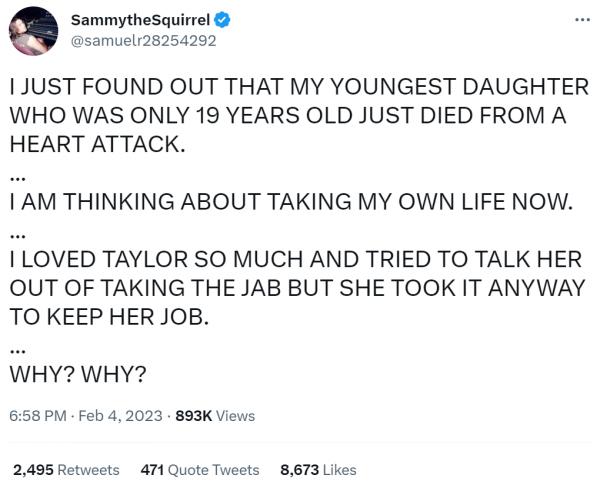Open the @samuelr28254292 handle link
The width and height of the screenshot is (600, 485).
click(x=143, y=41)
